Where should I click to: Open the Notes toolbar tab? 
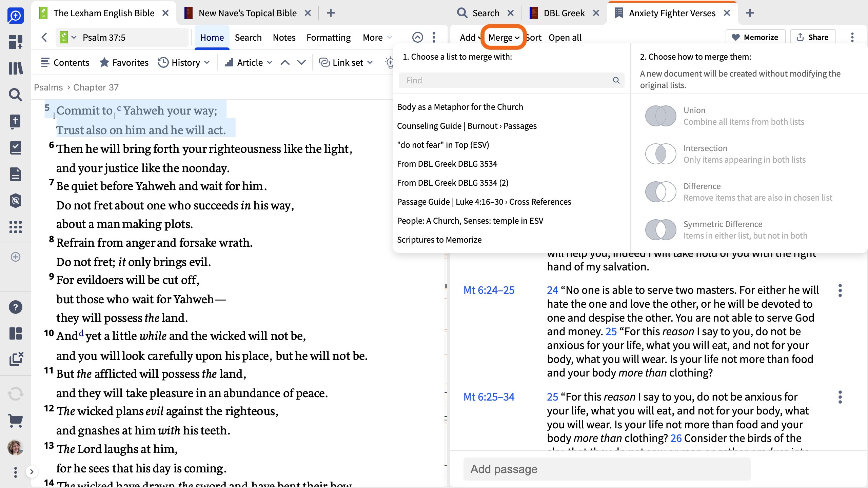284,37
